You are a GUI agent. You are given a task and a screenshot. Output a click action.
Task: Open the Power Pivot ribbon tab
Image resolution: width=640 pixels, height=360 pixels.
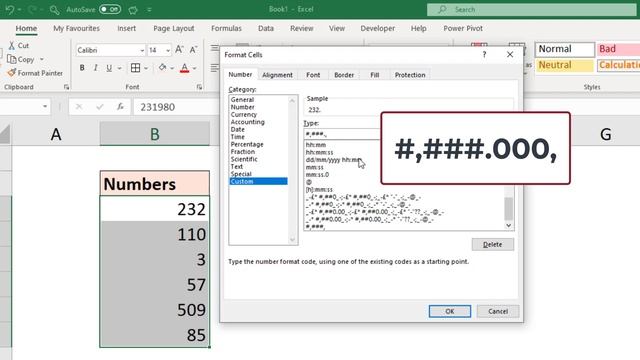tap(463, 28)
